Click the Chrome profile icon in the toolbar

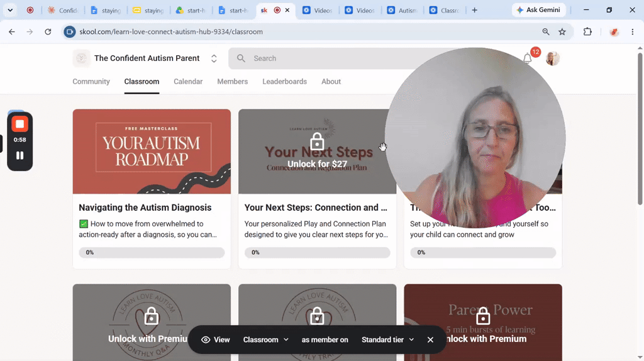coord(614,31)
